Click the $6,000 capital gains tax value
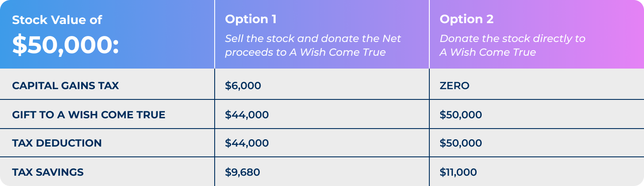The width and height of the screenshot is (644, 186). (x=243, y=86)
